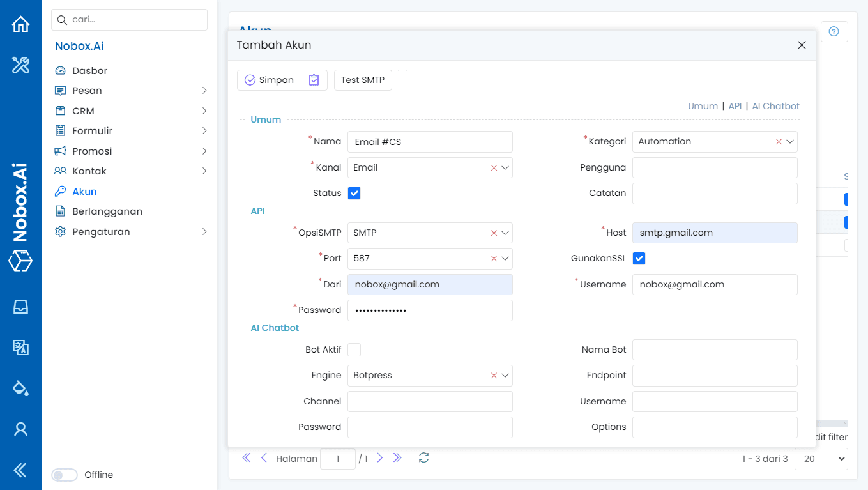Click the translation icon in lower sidebar
Image resolution: width=868 pixels, height=490 pixels.
(x=21, y=348)
